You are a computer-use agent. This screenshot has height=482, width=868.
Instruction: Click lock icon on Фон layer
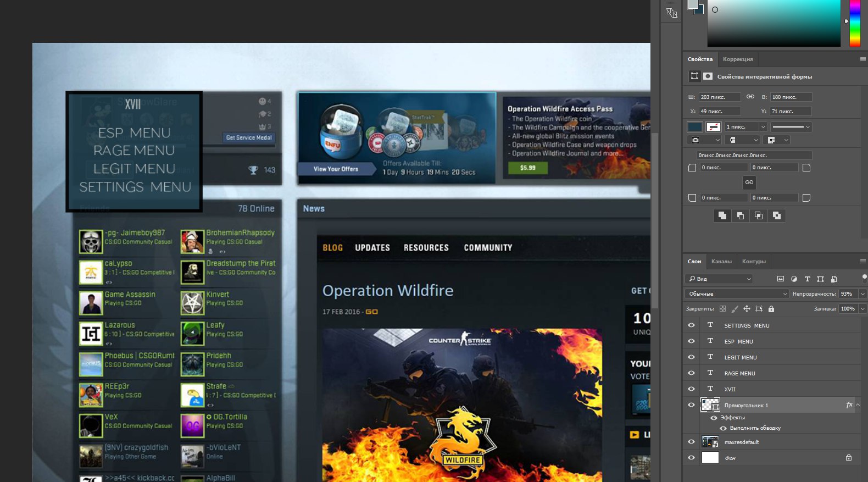(849, 457)
